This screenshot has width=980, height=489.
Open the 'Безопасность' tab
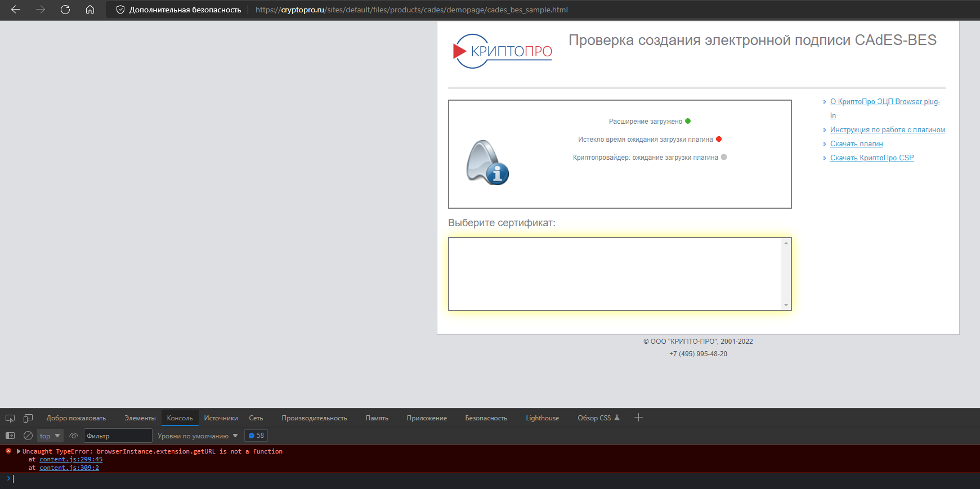coord(486,418)
